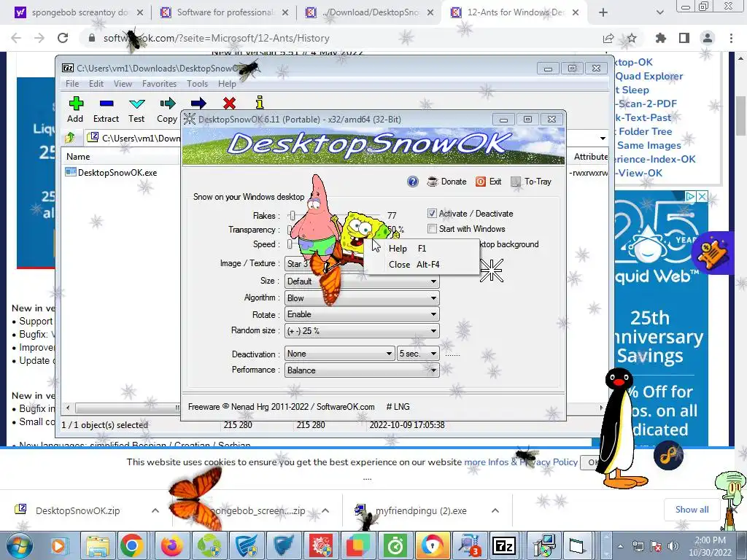
Task: Open a new Chrome tab
Action: [x=603, y=12]
